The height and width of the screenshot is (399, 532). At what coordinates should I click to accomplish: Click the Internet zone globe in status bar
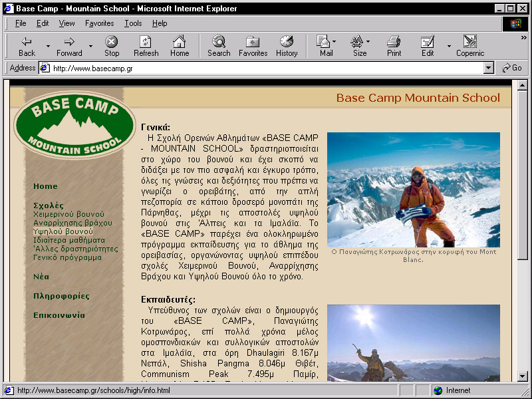(438, 390)
